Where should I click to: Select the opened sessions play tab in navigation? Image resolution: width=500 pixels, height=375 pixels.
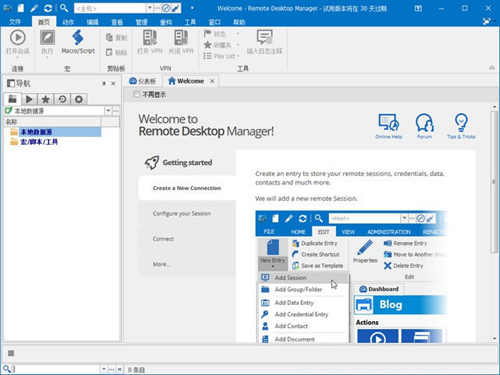(29, 99)
